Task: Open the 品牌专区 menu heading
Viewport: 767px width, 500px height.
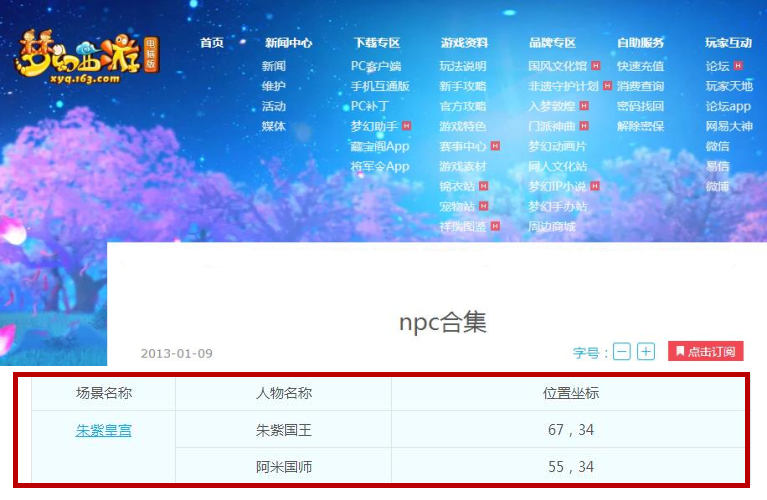Action: point(552,43)
